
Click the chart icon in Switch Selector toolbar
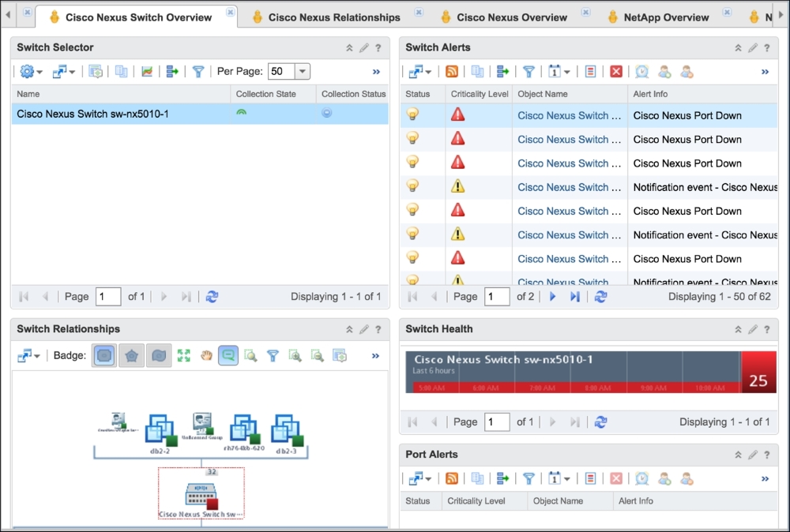pos(147,72)
